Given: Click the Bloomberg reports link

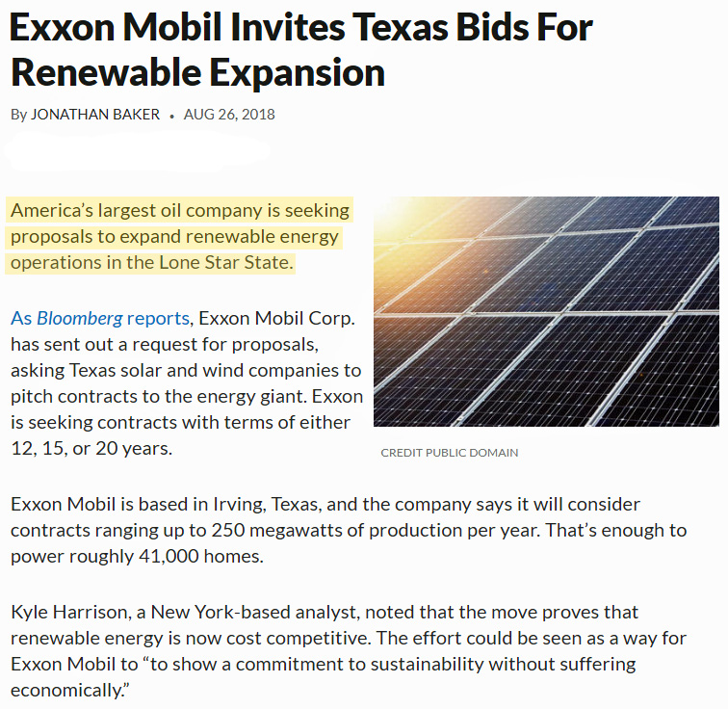Looking at the screenshot, I should (101, 319).
